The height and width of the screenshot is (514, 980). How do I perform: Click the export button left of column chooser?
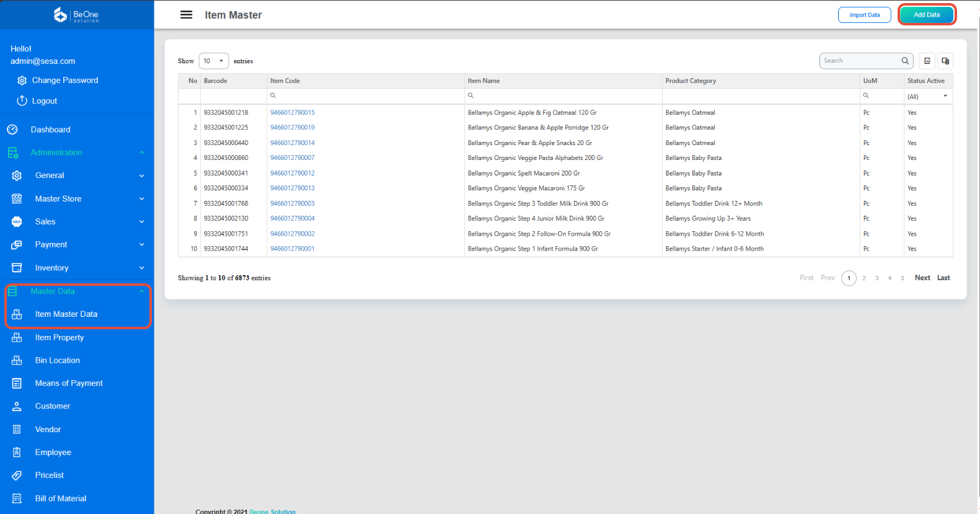[927, 61]
